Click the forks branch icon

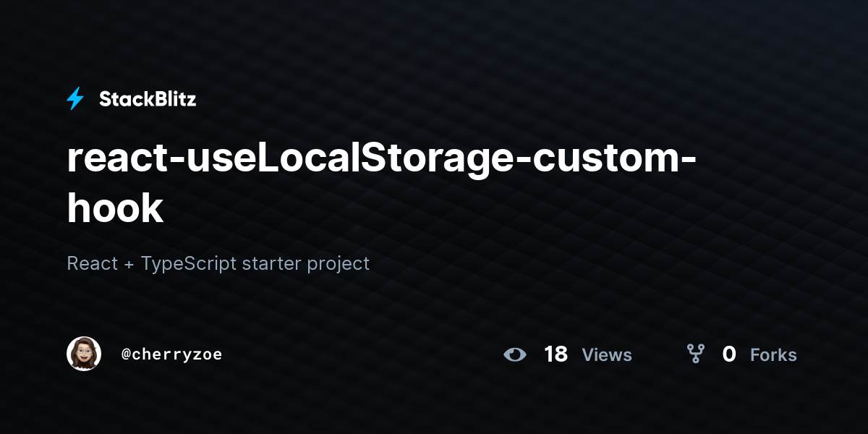coord(696,354)
